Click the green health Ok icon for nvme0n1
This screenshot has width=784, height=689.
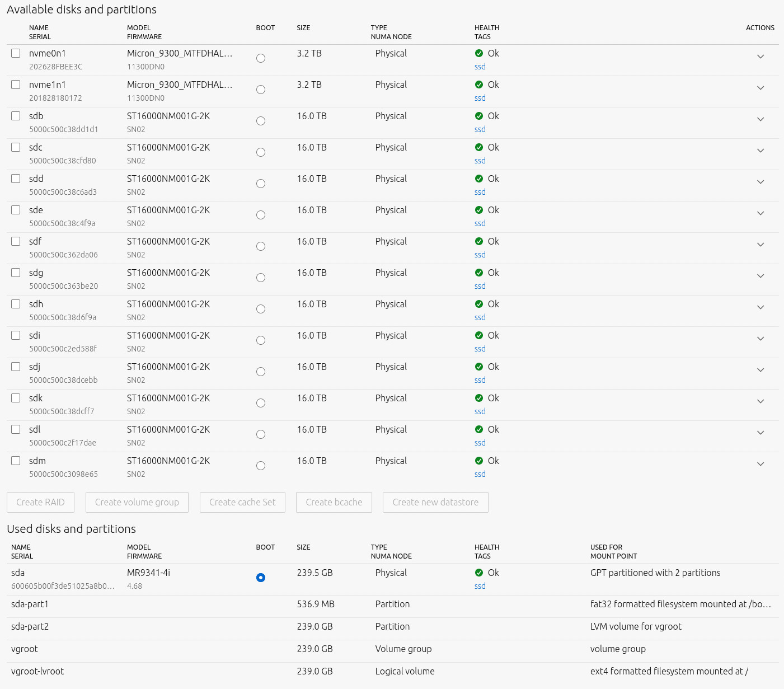point(478,54)
